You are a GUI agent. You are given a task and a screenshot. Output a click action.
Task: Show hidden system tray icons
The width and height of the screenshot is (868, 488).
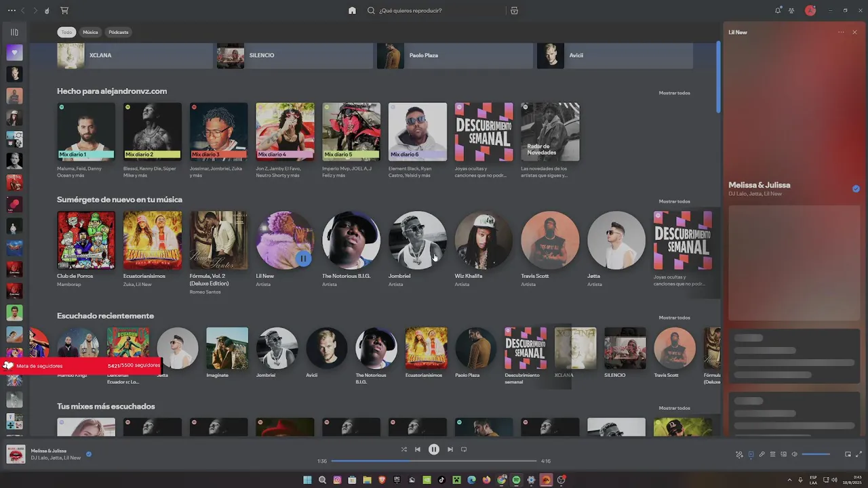click(x=789, y=480)
